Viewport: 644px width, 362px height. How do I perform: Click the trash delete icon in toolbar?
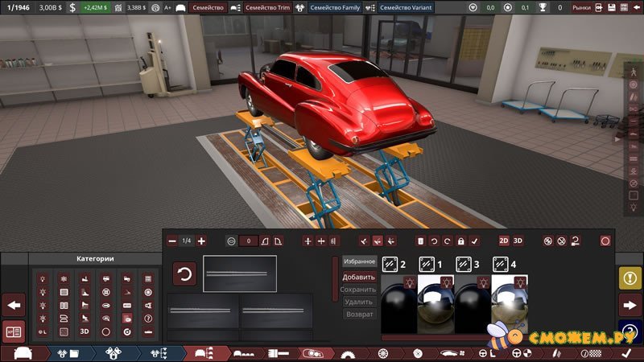coord(419,241)
